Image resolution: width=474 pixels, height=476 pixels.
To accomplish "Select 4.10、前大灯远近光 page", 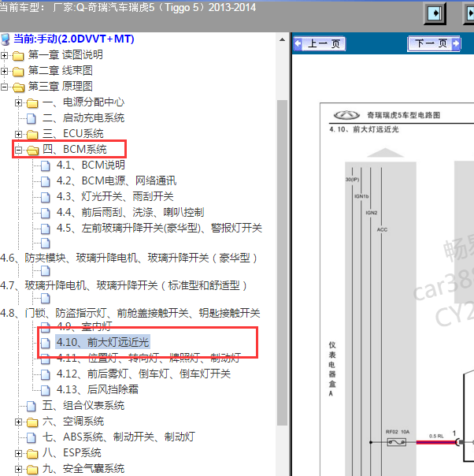I will click(103, 343).
